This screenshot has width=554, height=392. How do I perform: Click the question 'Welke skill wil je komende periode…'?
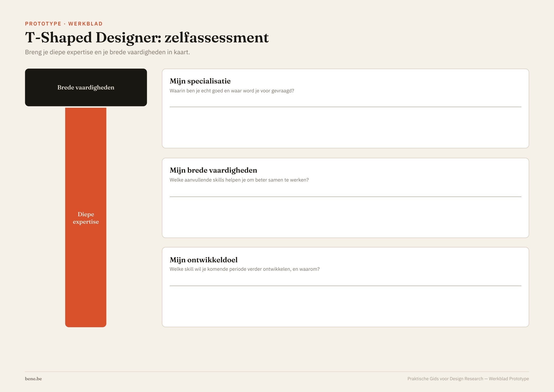(x=245, y=269)
